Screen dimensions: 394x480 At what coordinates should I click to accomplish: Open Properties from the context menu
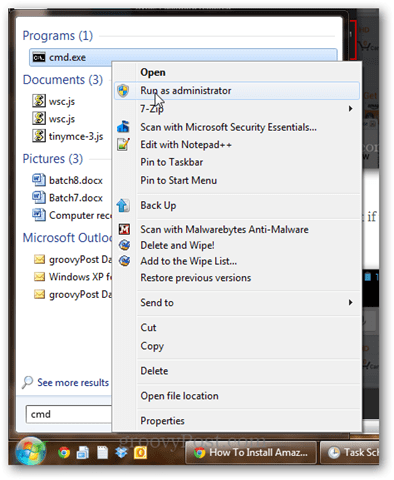pyautogui.click(x=237, y=421)
